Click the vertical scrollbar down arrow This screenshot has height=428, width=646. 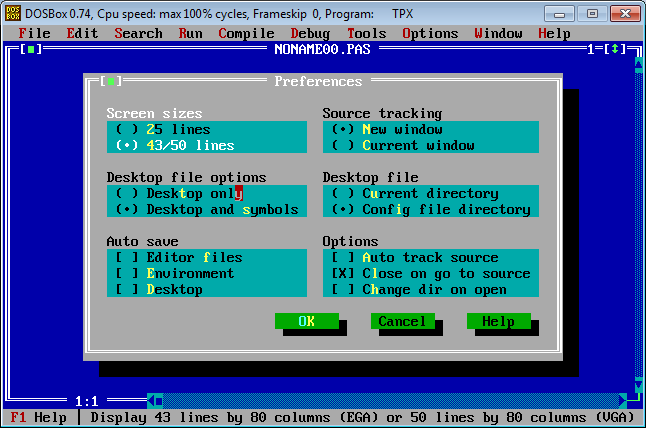pos(639,385)
